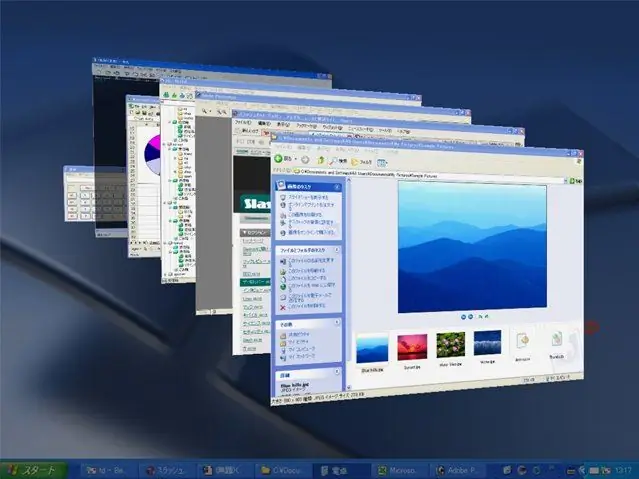Select the Blue hills.jpg thumbnail

click(x=372, y=349)
